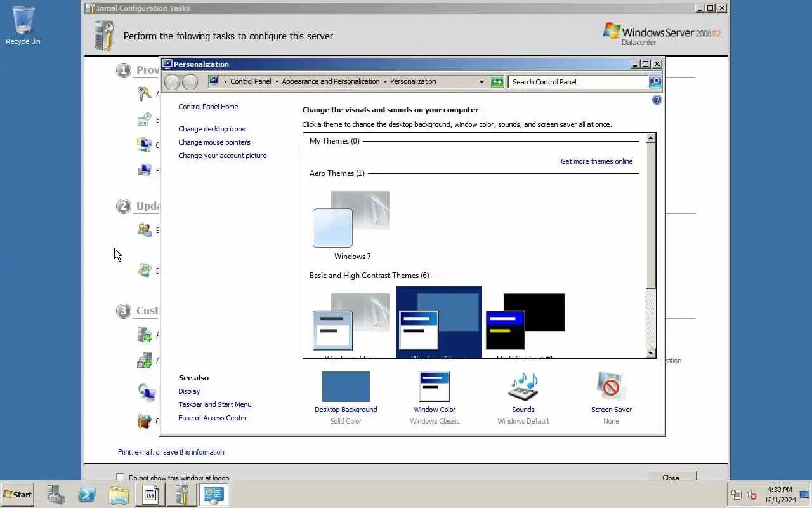Click the key icon under section 1
Viewport: 812px width, 508px height.
point(145,94)
